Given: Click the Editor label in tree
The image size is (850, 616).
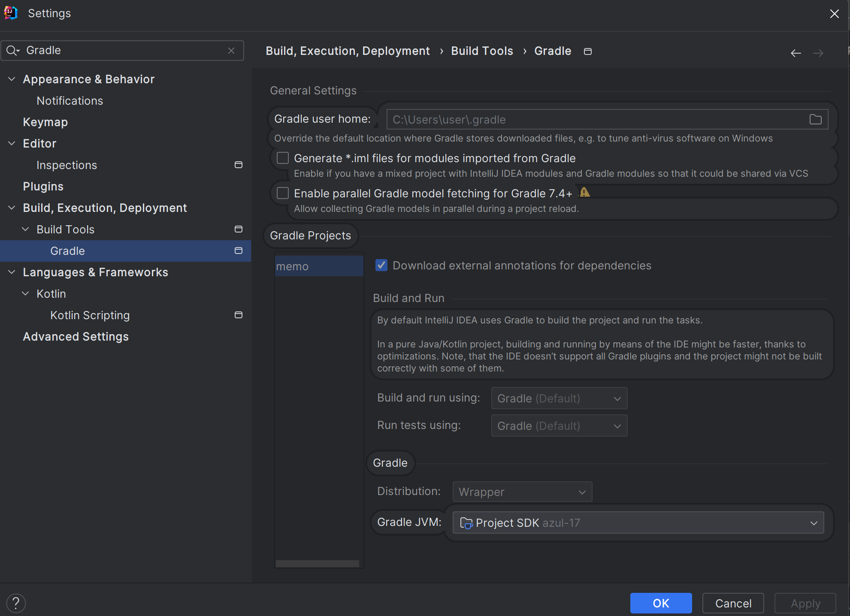Looking at the screenshot, I should pyautogui.click(x=39, y=143).
